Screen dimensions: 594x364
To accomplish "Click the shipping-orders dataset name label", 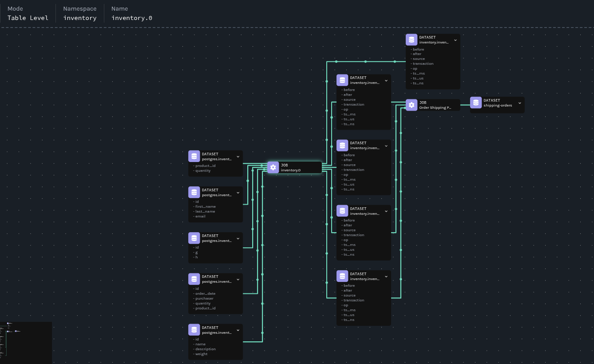I will click(x=498, y=106).
